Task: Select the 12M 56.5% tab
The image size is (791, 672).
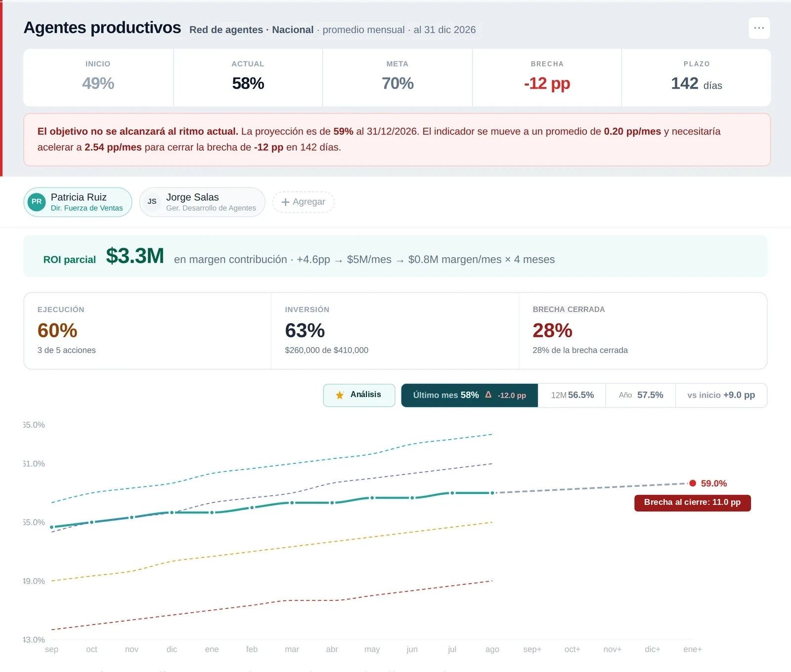Action: pyautogui.click(x=572, y=395)
